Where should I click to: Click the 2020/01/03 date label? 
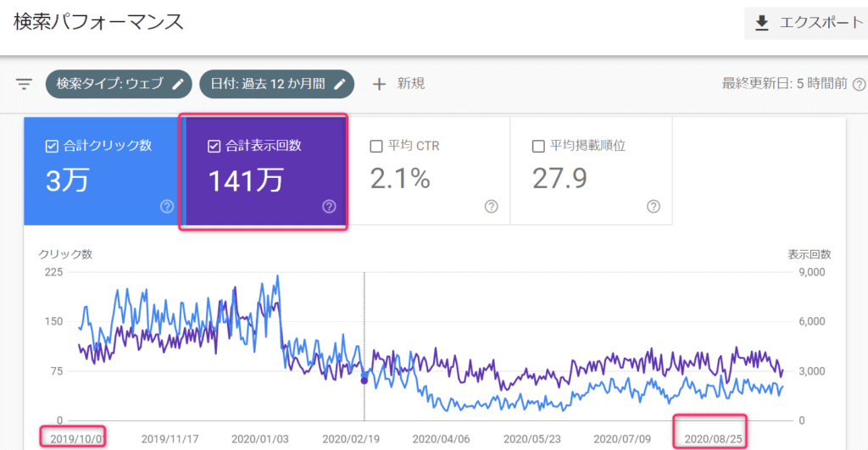tap(260, 439)
